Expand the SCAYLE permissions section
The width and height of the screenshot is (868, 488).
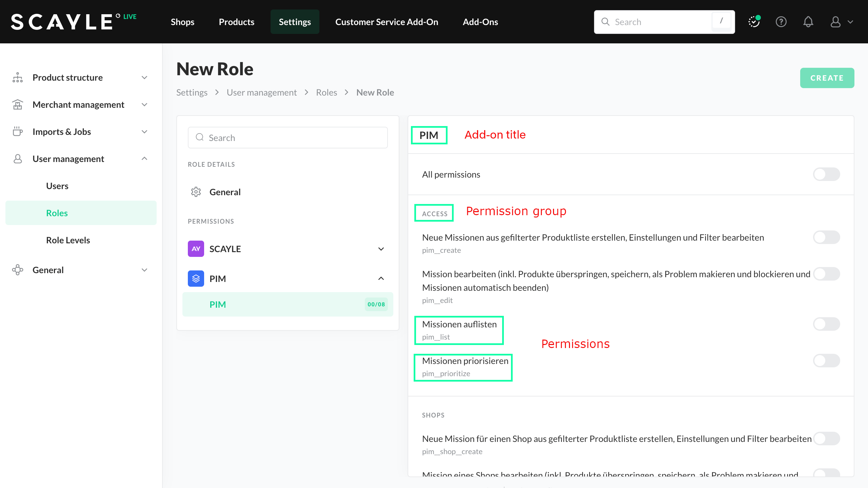[381, 249]
